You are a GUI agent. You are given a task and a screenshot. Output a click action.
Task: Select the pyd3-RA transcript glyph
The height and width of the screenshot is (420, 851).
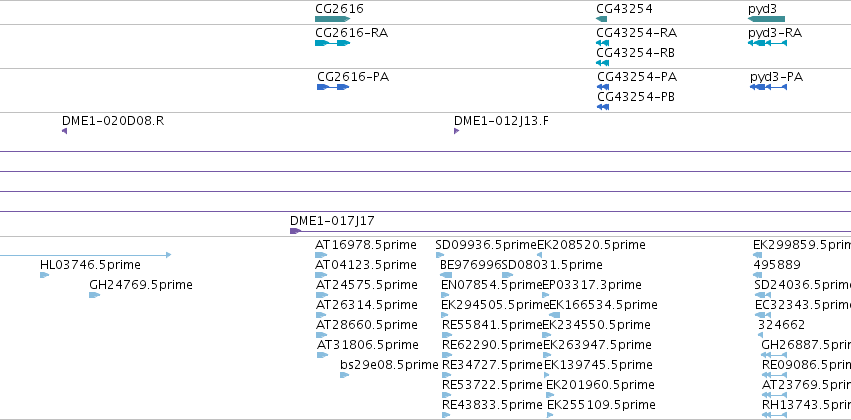coord(767,43)
